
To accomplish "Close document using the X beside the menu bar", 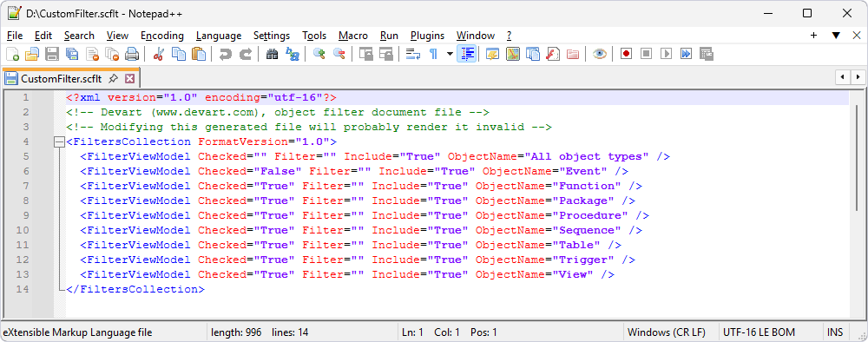I will point(856,35).
